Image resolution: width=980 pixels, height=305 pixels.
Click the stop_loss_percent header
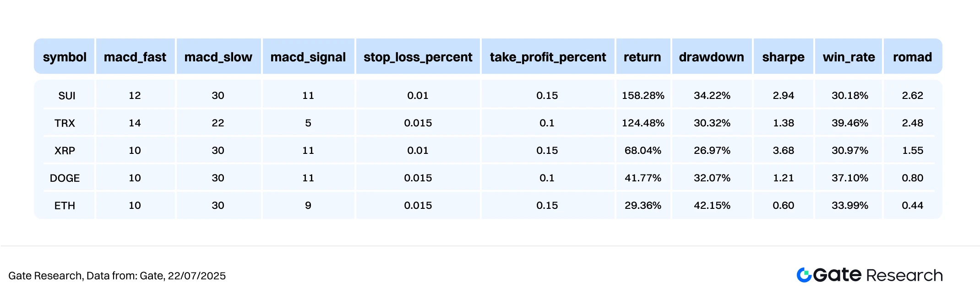[x=418, y=57]
